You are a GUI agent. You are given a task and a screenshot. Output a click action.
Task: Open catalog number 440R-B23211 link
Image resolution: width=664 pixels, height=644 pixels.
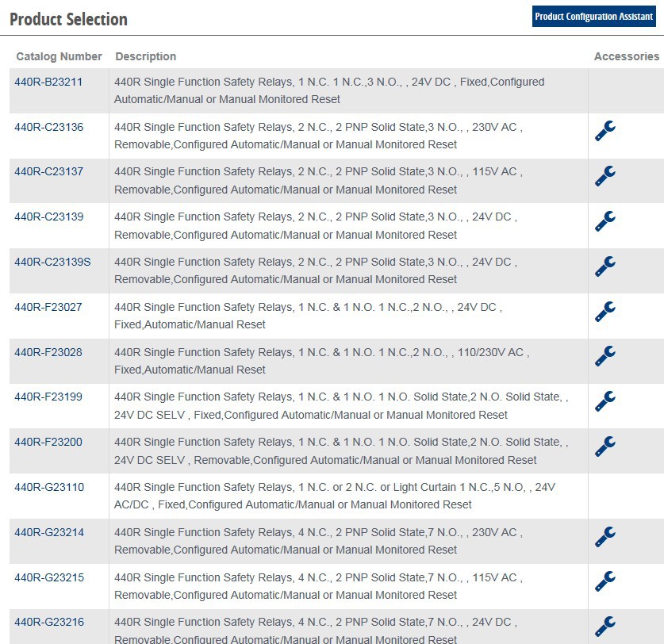(48, 82)
